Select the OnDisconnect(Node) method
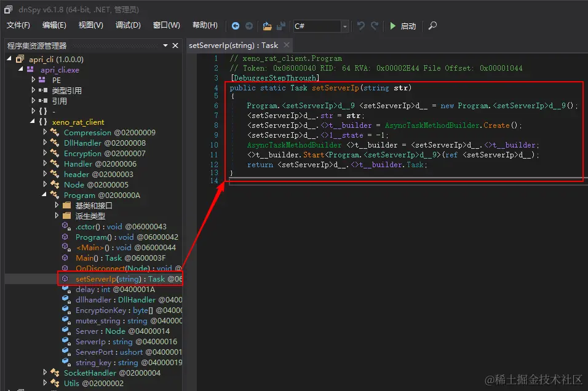The height and width of the screenshot is (391, 588). point(129,269)
